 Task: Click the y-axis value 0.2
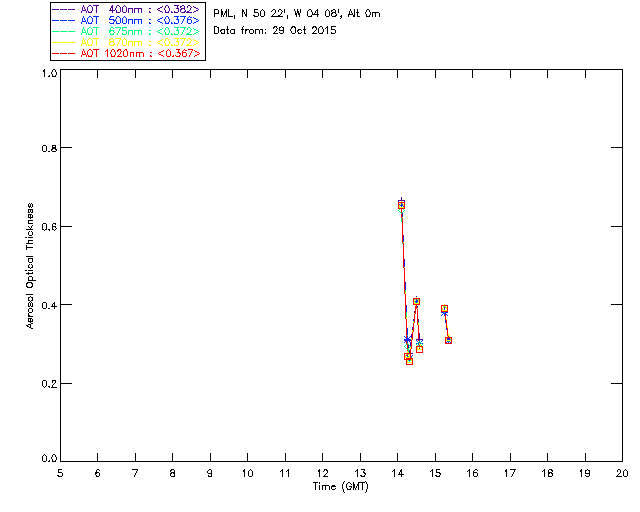tap(49, 384)
